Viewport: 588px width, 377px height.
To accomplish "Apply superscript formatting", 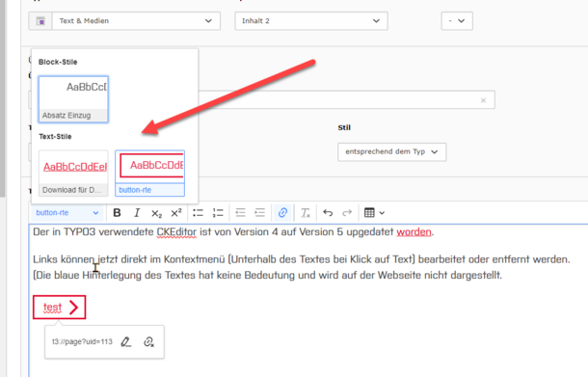I will click(x=176, y=213).
